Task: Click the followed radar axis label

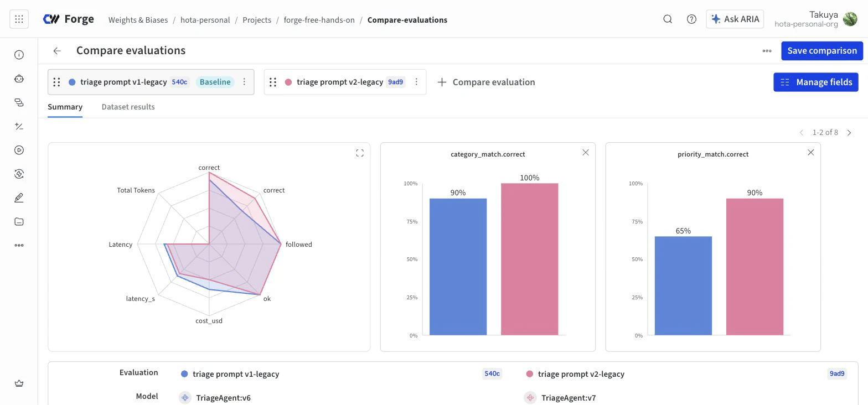Action: [299, 245]
